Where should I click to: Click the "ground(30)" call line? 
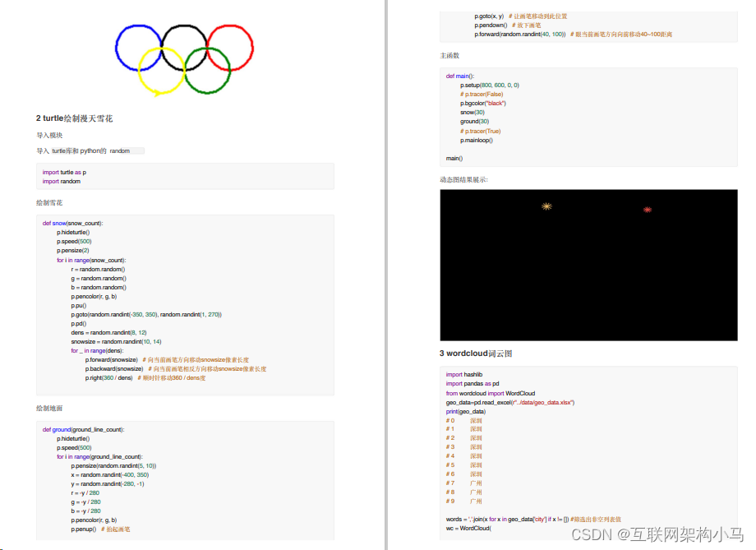click(x=474, y=122)
